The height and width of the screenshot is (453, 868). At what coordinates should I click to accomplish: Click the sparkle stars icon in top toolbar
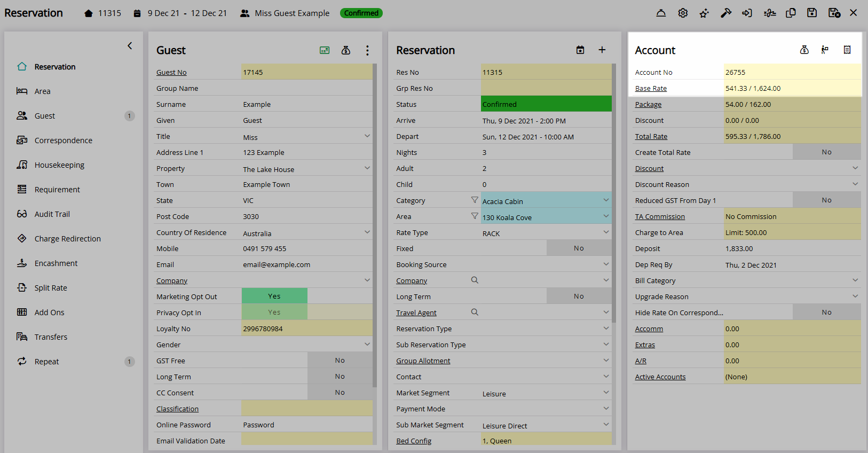704,13
